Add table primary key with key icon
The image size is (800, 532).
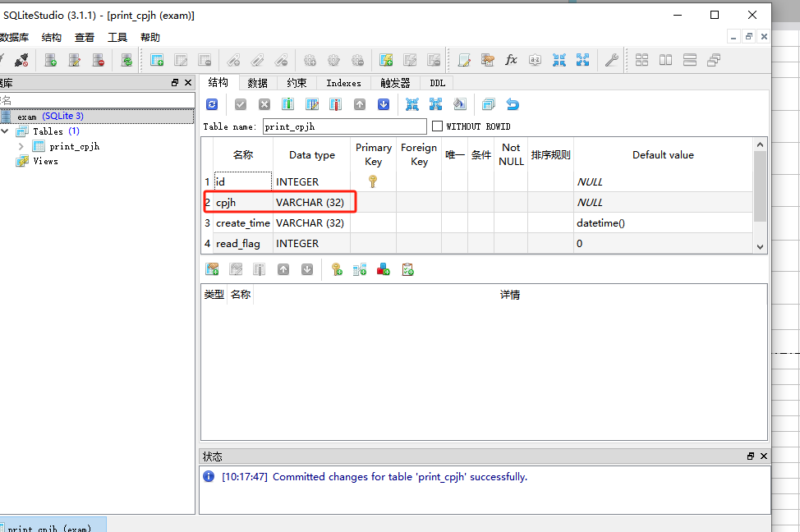(x=337, y=269)
